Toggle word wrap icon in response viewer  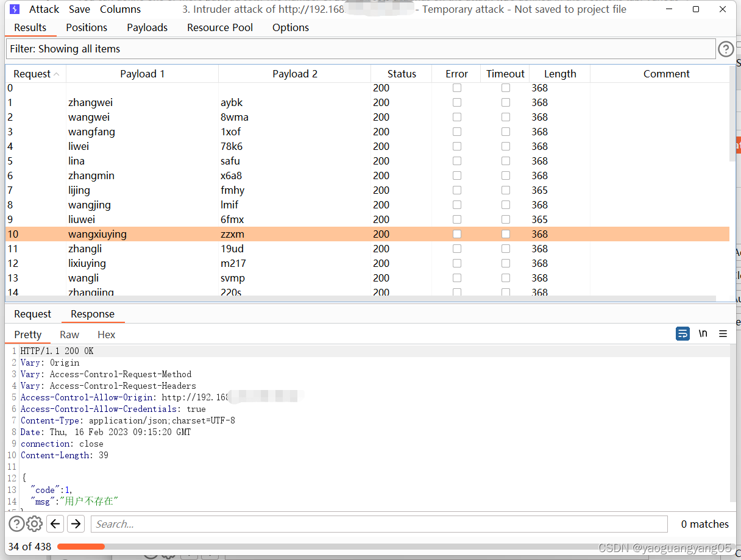click(x=682, y=334)
